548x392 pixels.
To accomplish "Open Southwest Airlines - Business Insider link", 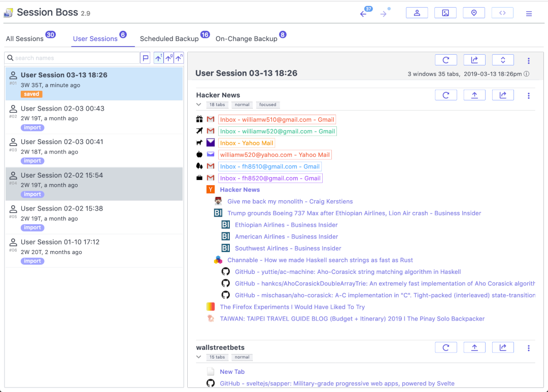I will point(288,248).
